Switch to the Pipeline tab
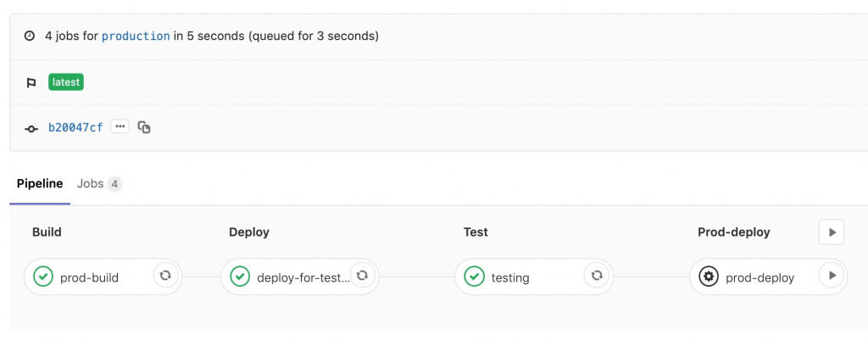Screen dimensions: 868x341 click(40, 183)
